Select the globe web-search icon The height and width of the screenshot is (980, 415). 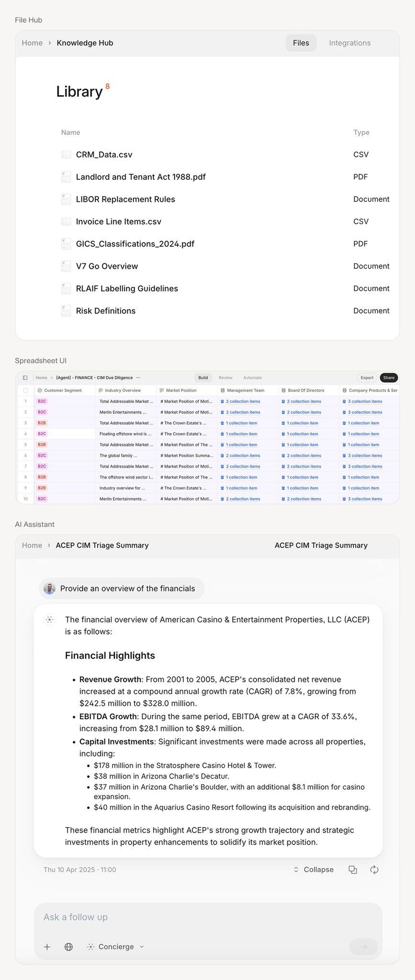68,947
